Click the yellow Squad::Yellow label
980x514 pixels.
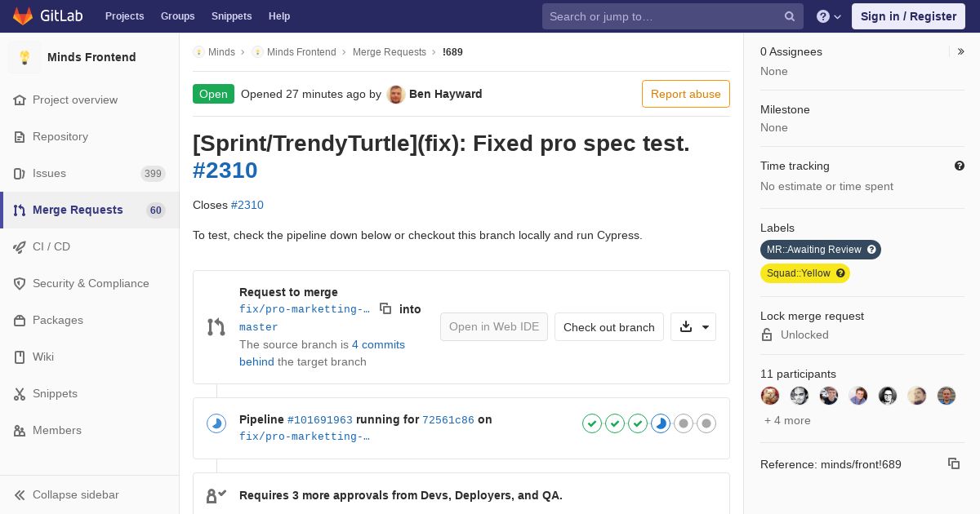click(x=805, y=273)
